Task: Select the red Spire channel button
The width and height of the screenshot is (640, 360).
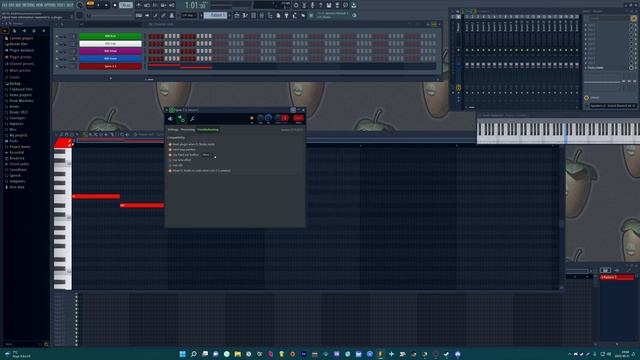Action: click(110, 66)
